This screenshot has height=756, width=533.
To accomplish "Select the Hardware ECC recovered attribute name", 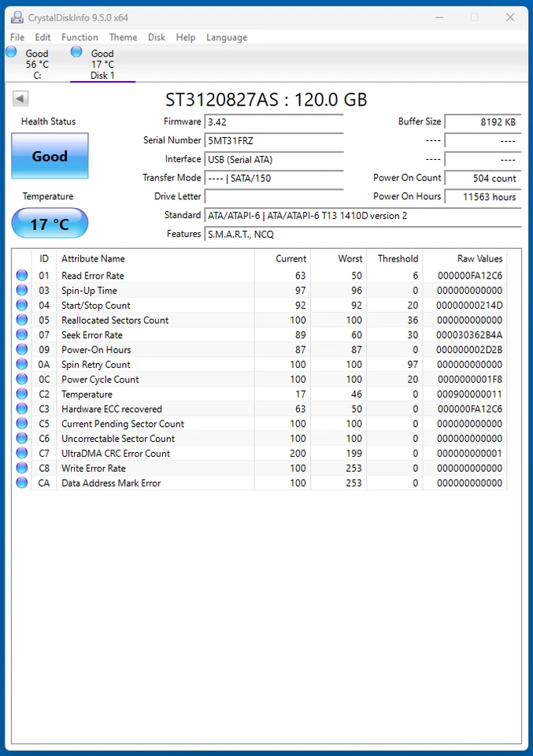I will coord(111,409).
